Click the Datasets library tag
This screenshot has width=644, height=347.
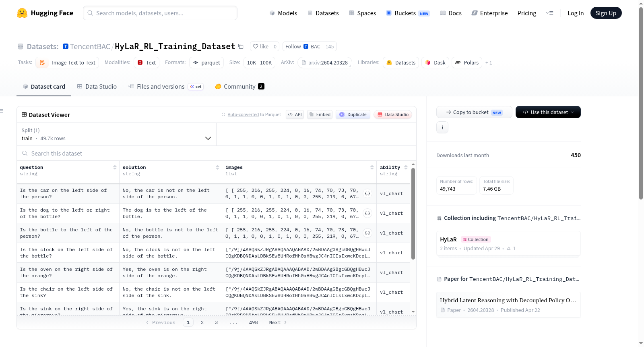401,62
